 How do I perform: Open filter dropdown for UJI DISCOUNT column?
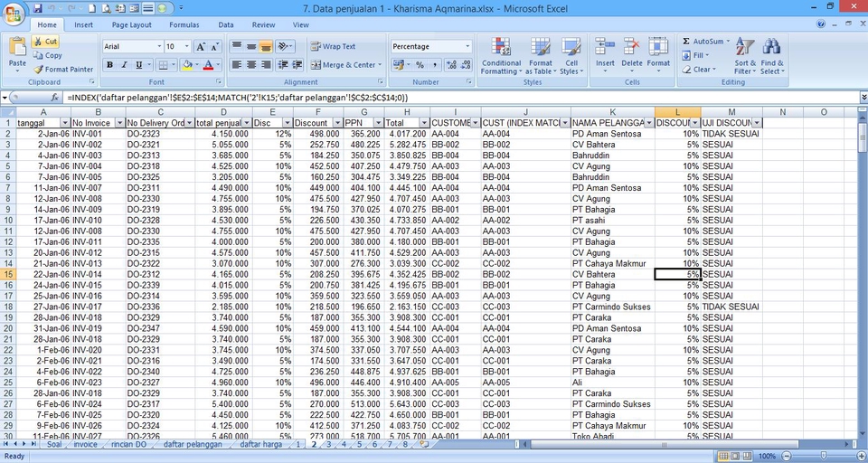(x=756, y=123)
